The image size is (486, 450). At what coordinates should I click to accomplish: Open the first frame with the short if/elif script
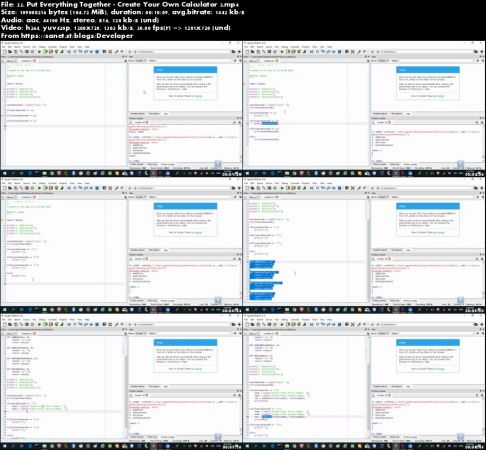[x=121, y=109]
